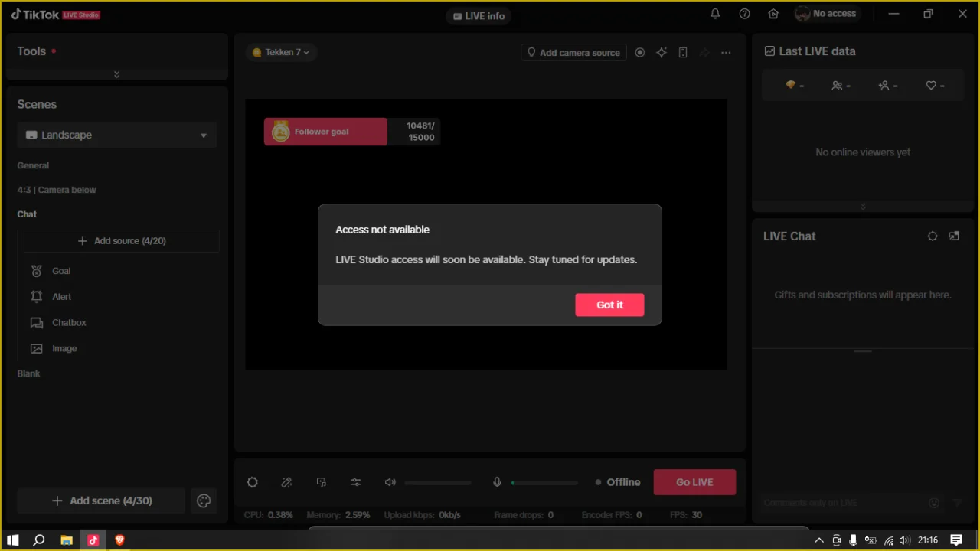This screenshot has width=980, height=551.
Task: Adjust the speaker volume slider
Action: pos(438,483)
